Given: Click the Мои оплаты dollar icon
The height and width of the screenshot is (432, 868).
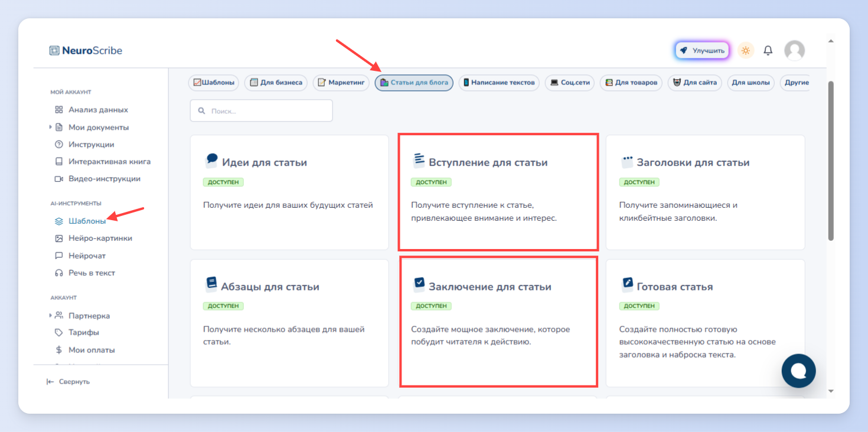Looking at the screenshot, I should point(59,349).
